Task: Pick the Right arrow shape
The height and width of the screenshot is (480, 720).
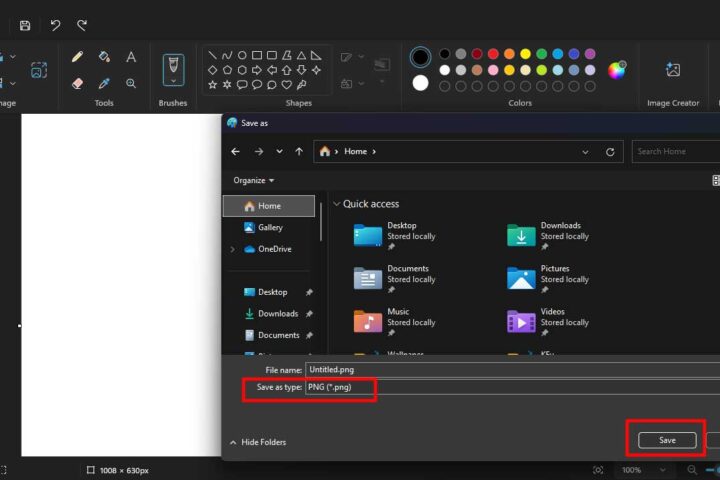Action: tap(257, 70)
